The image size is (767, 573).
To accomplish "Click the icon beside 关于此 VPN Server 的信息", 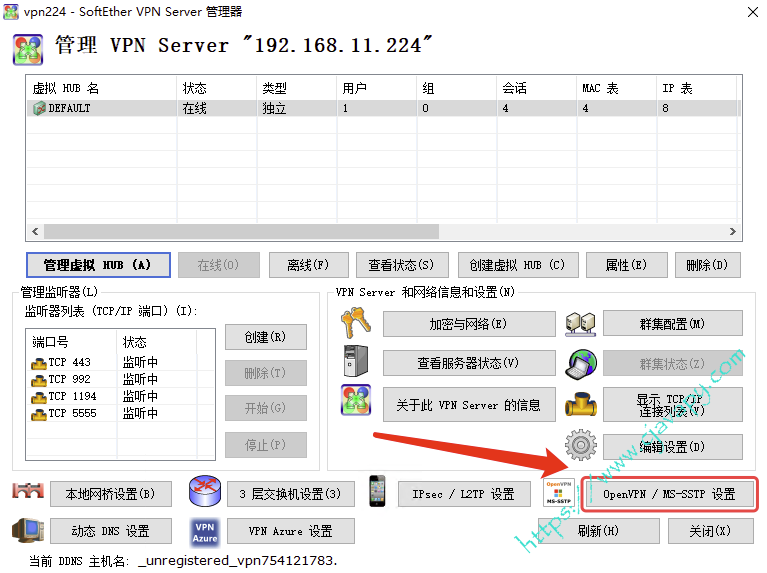I will [356, 400].
